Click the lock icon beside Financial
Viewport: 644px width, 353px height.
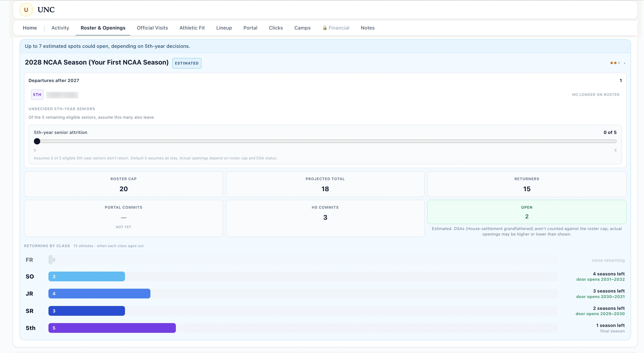[324, 28]
